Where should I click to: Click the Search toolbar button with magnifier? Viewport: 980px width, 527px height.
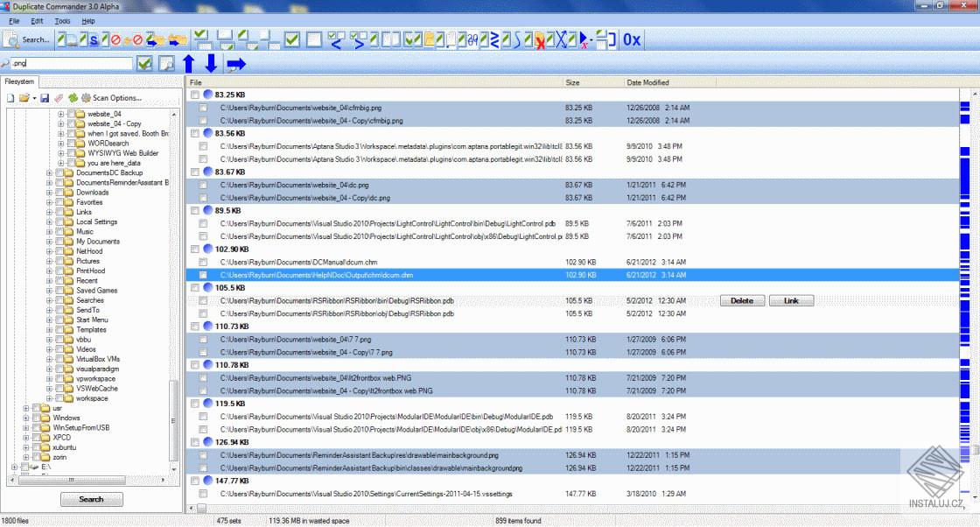click(28, 39)
